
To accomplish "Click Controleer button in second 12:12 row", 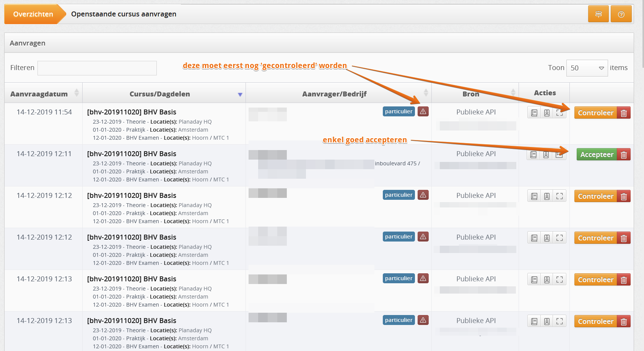I will coord(595,238).
